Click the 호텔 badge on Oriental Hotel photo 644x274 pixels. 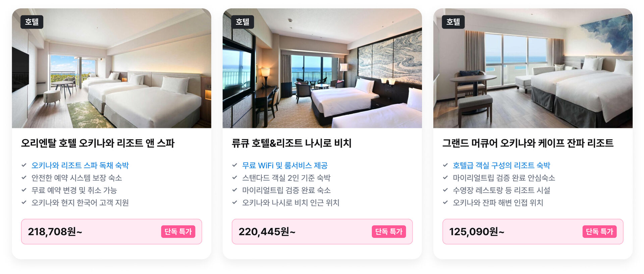(x=32, y=22)
